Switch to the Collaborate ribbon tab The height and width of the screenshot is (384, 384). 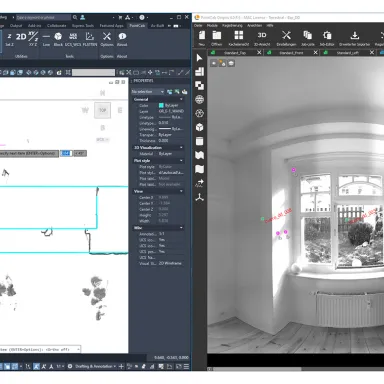pos(56,26)
